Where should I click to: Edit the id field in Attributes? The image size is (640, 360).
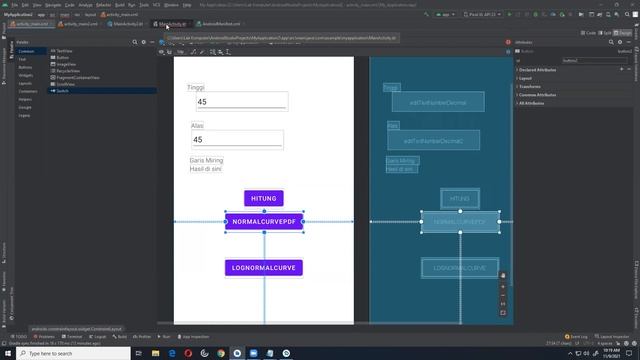pos(595,60)
